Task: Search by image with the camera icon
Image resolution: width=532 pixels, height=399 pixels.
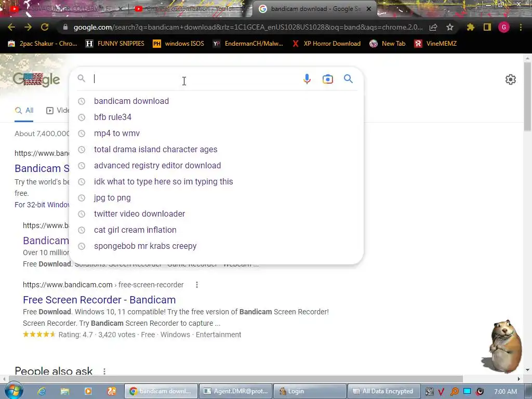Action: pyautogui.click(x=327, y=79)
